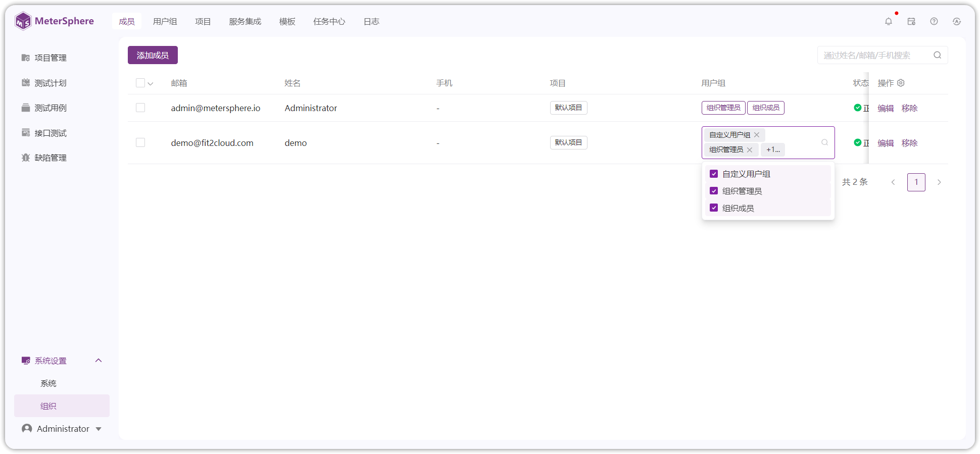Go to the next page arrow
This screenshot has width=980, height=454.
pos(939,182)
